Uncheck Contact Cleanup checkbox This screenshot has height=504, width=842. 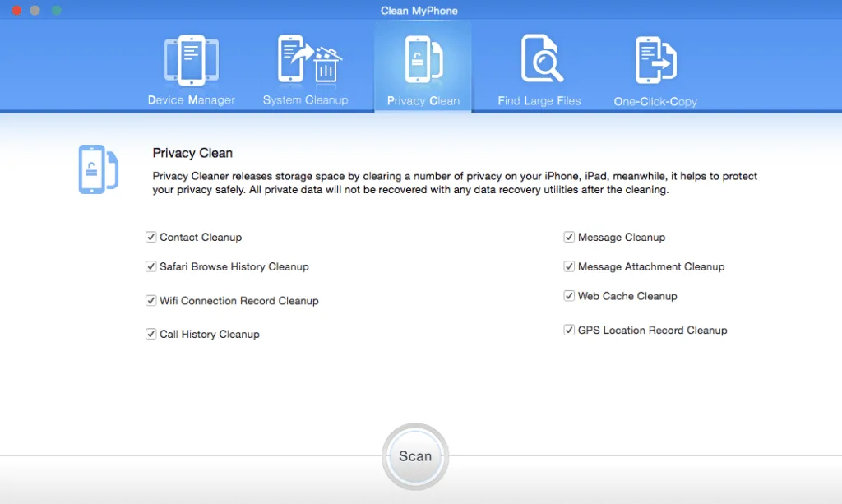tap(151, 237)
